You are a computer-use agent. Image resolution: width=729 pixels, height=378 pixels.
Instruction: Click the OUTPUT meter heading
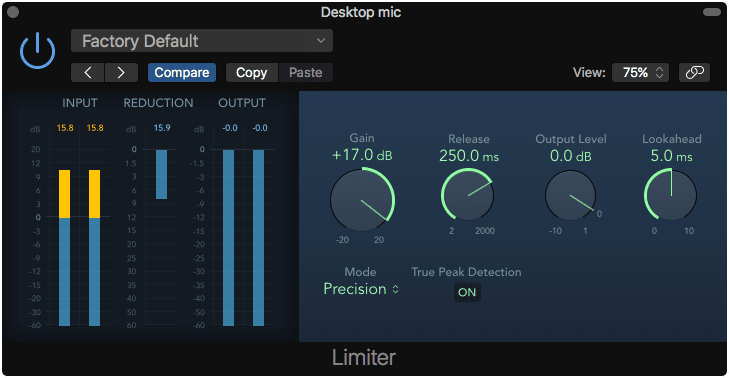(242, 103)
